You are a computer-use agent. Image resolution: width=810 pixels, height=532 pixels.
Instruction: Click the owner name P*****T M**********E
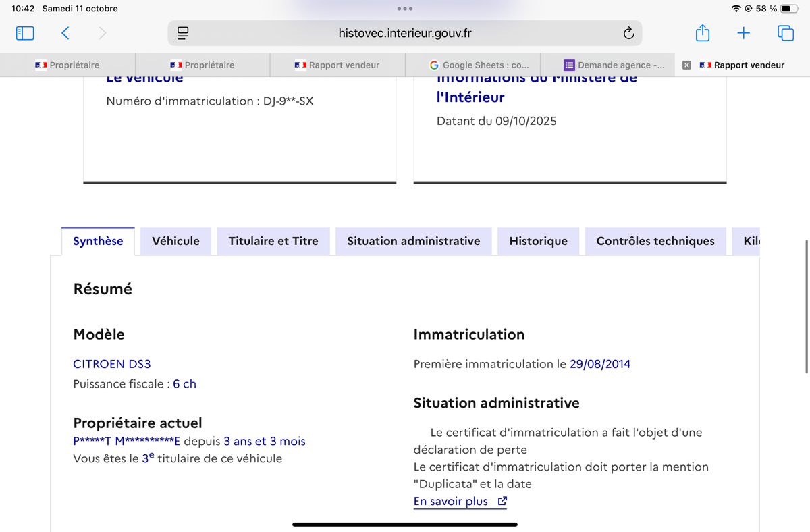click(127, 442)
